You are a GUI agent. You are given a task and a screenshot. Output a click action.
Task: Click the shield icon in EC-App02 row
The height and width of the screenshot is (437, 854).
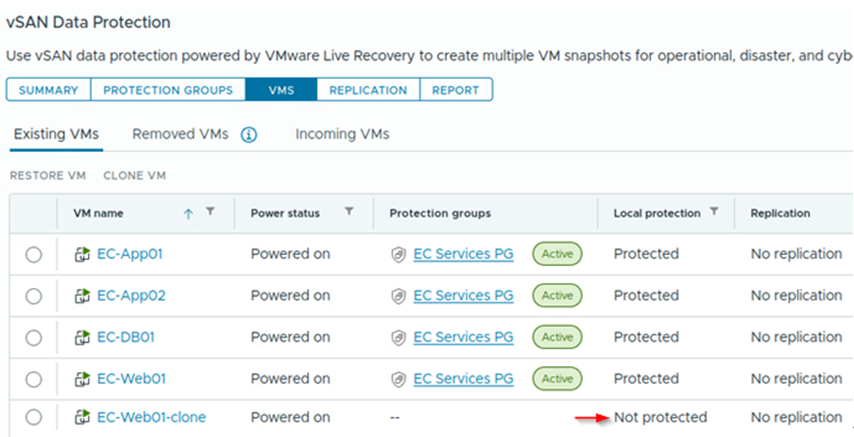click(398, 296)
